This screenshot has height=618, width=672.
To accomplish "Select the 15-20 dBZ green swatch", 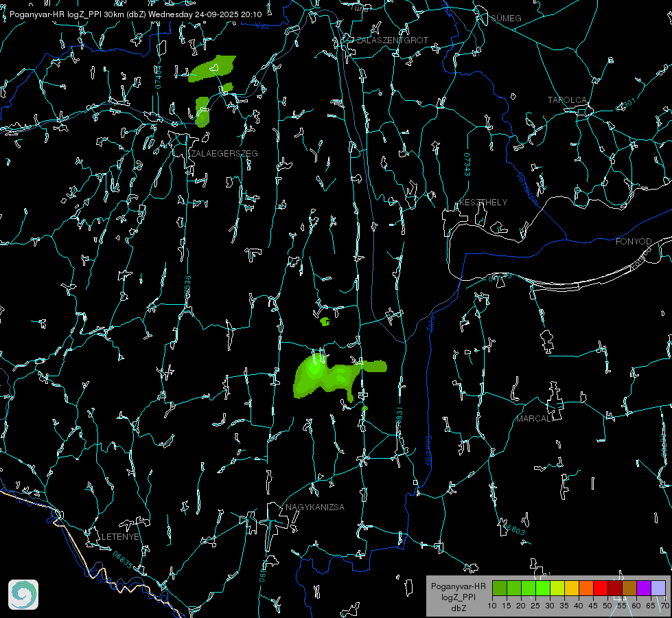I will click(514, 588).
